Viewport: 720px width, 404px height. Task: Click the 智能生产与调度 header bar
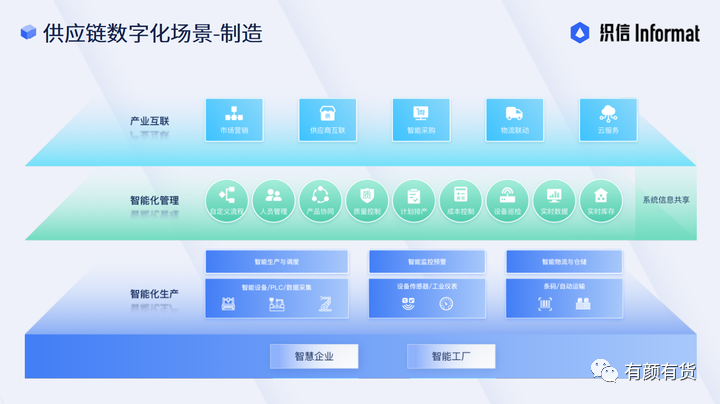coord(277,262)
